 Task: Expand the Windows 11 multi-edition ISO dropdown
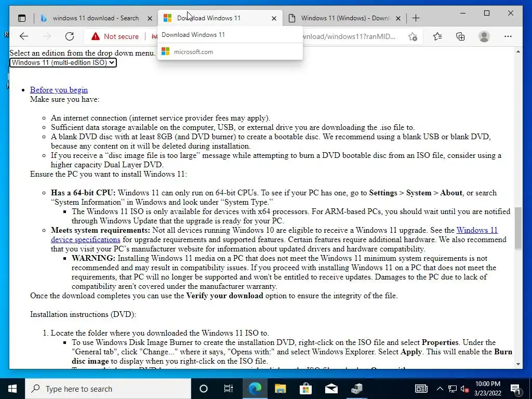click(63, 62)
